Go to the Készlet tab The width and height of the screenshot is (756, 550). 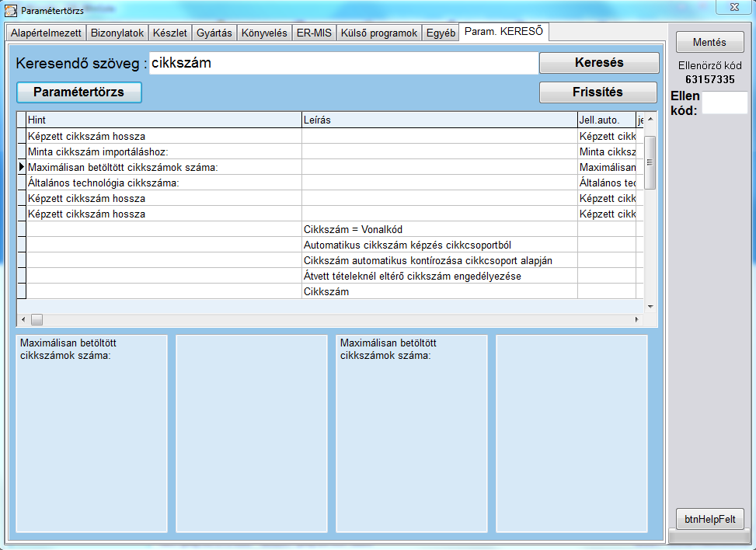click(169, 33)
